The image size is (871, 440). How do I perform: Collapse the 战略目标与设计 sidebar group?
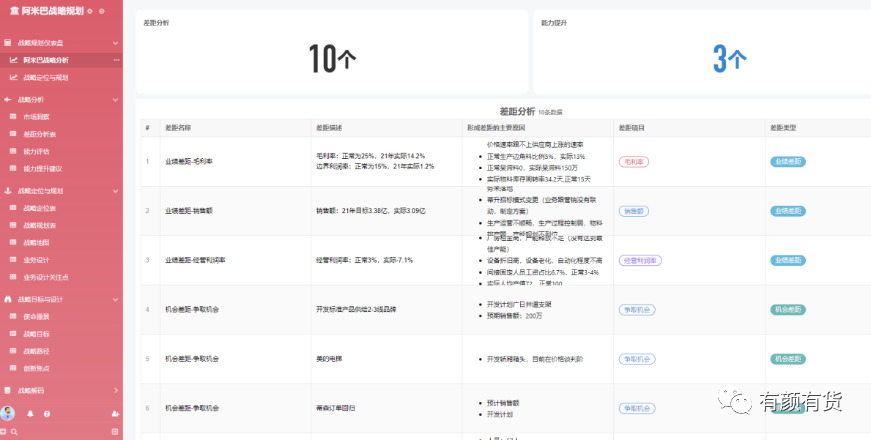[x=116, y=299]
